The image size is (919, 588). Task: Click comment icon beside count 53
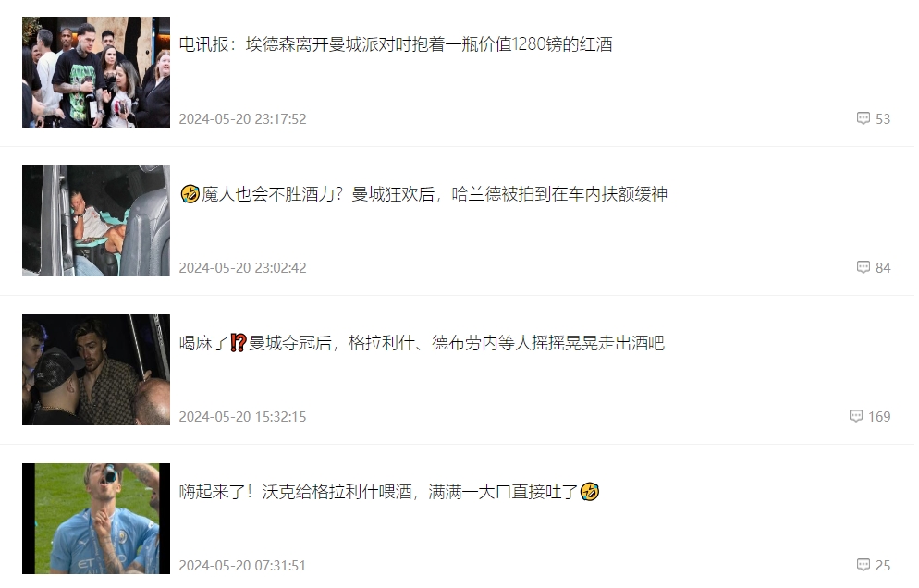pos(863,118)
